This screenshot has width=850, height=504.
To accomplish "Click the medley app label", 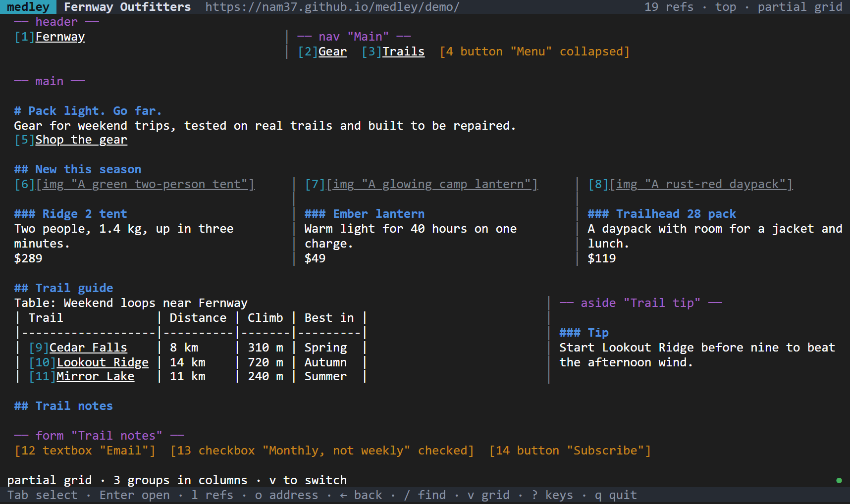I will [x=28, y=7].
